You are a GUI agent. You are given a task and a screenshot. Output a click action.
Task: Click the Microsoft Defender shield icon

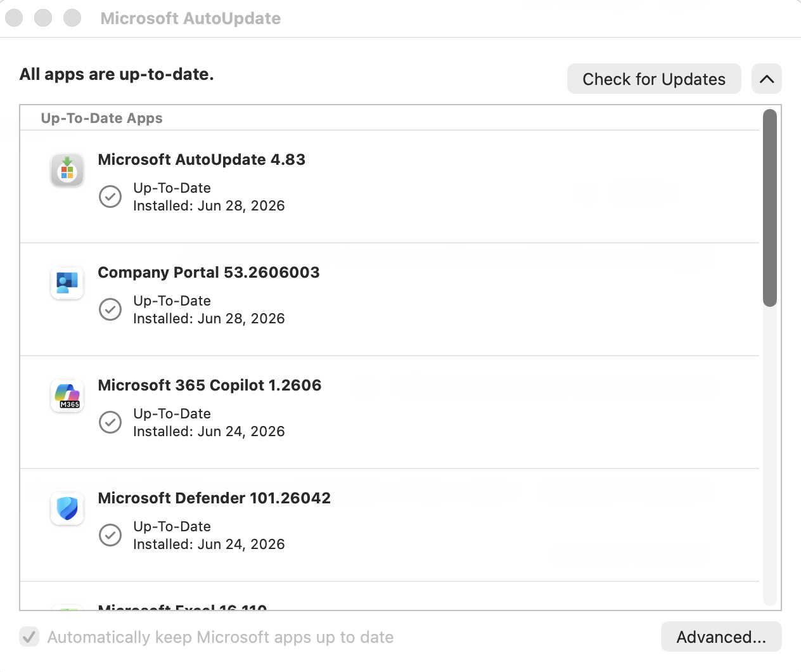67,508
